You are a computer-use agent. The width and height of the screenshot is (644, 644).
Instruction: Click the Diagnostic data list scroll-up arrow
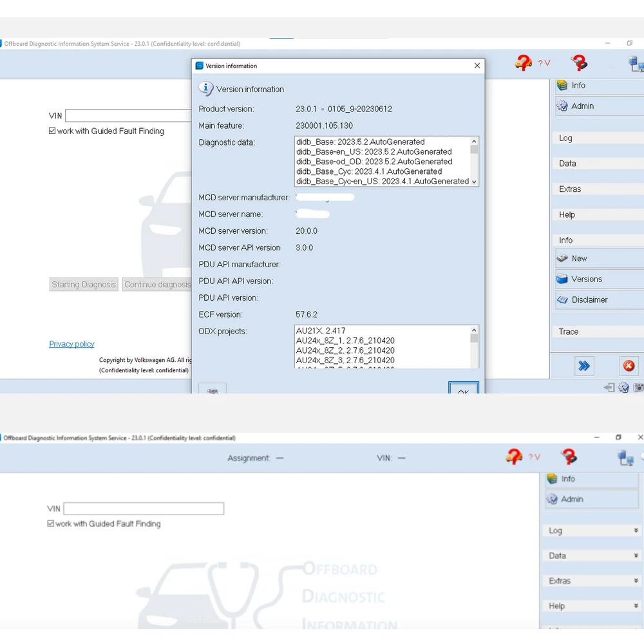tap(474, 141)
